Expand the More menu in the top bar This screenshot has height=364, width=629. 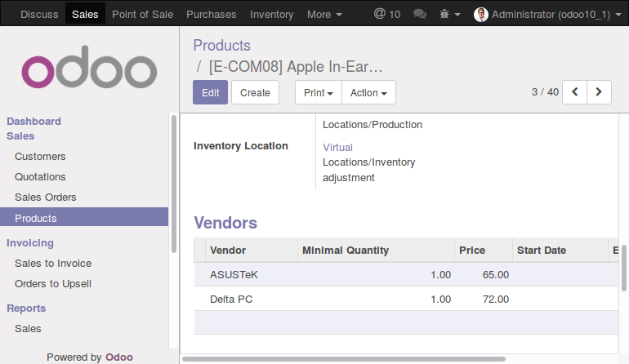click(324, 15)
